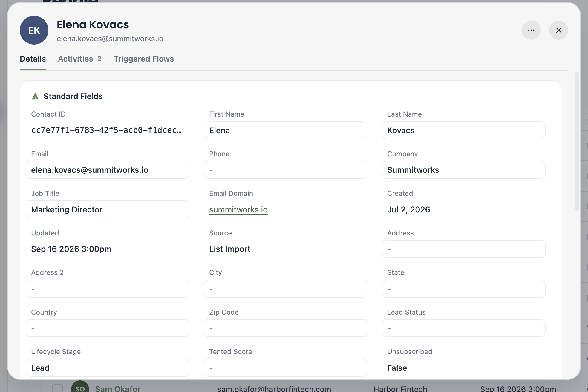Viewport: 588px width, 392px height.
Task: Edit the Last Name field Kovacs
Action: [463, 130]
